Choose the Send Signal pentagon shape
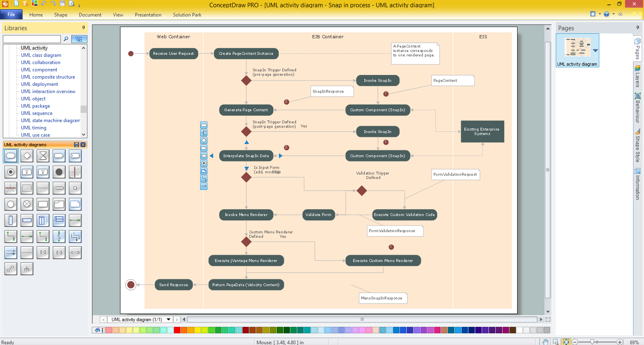The width and height of the screenshot is (644, 345). point(59,156)
